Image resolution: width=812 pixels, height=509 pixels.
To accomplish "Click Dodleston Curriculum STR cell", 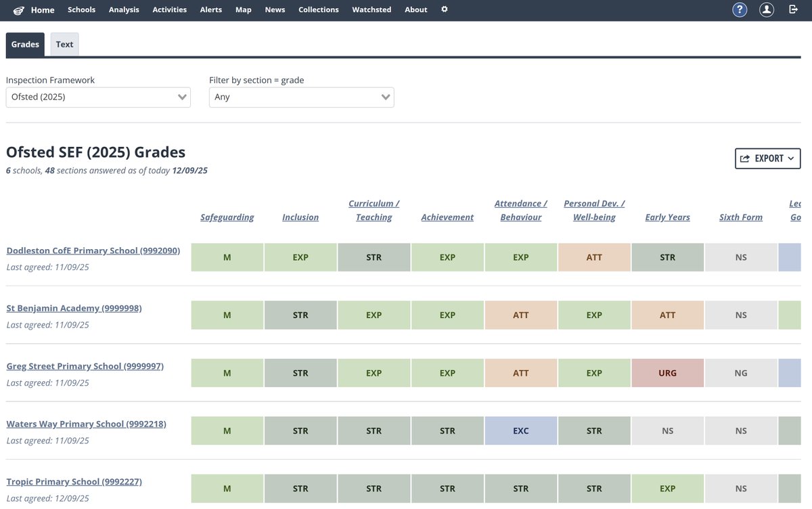I will click(x=374, y=257).
